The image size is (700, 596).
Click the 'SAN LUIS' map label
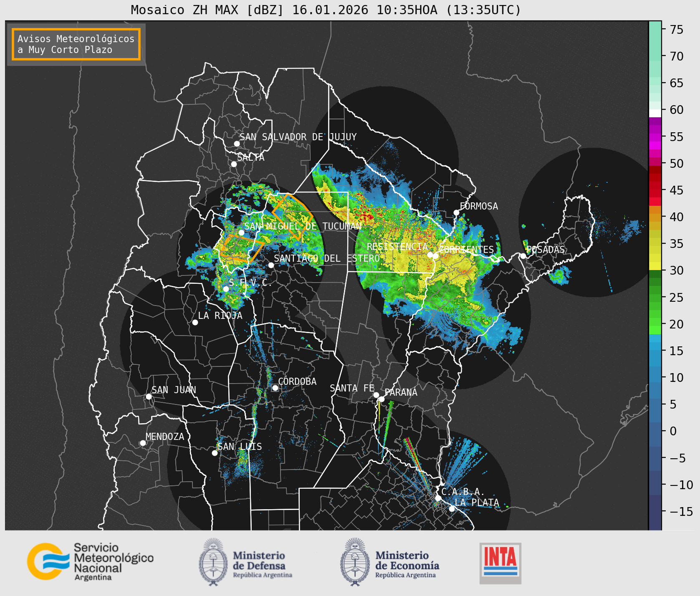(x=240, y=447)
